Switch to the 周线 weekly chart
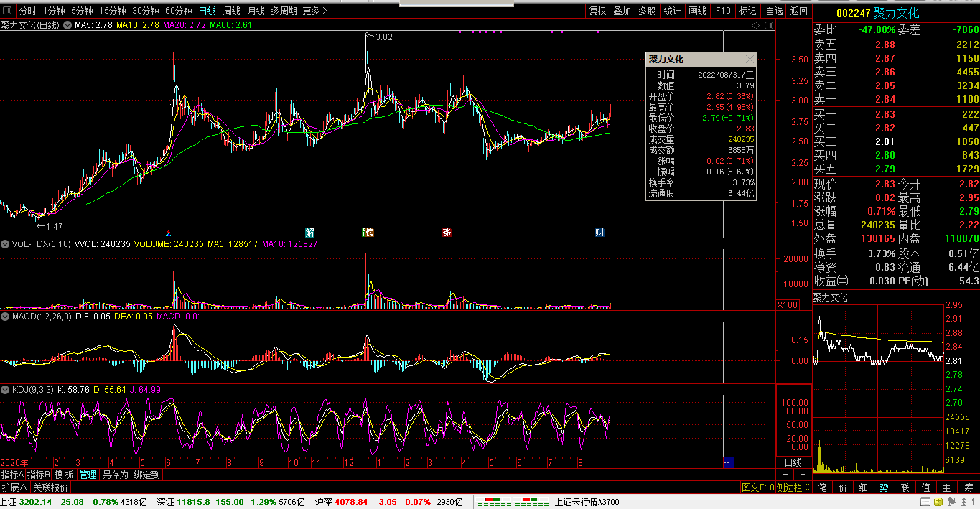 (231, 11)
